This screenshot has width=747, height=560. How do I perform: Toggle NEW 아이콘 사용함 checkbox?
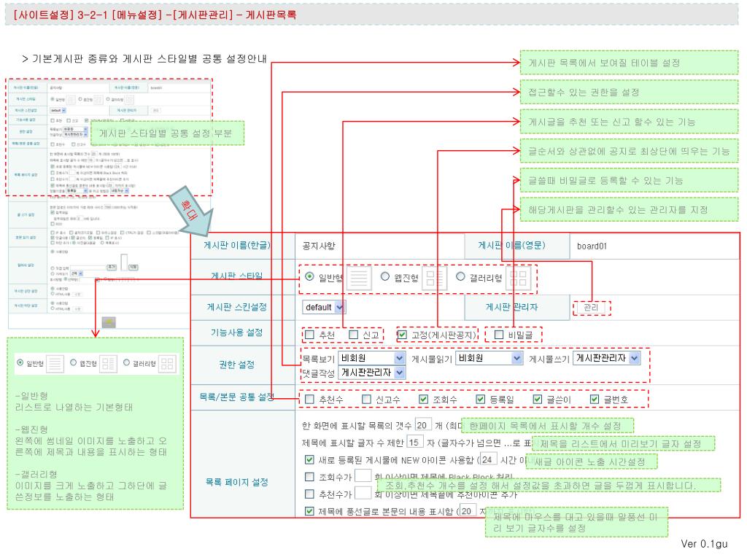pos(309,459)
